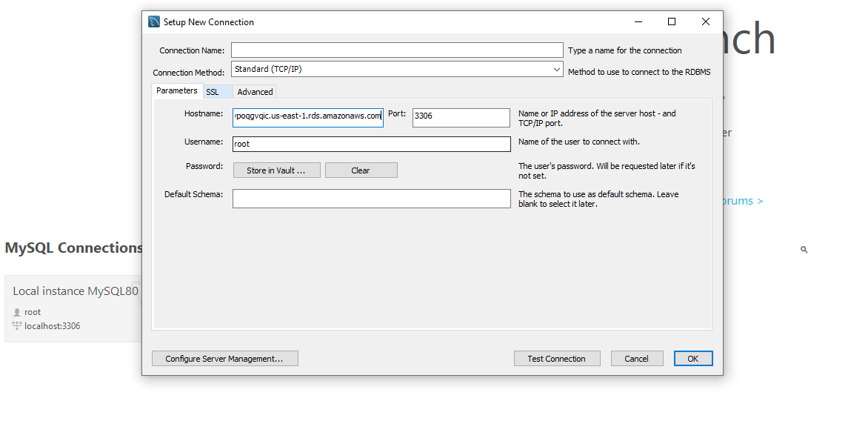Confirm the connection with OK

[693, 359]
